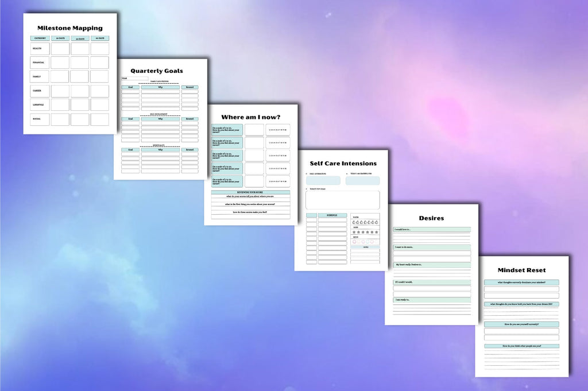Screen dimensions: 588x391
Task: Click "how do these scores make you feel" prompt
Action: click(x=250, y=212)
